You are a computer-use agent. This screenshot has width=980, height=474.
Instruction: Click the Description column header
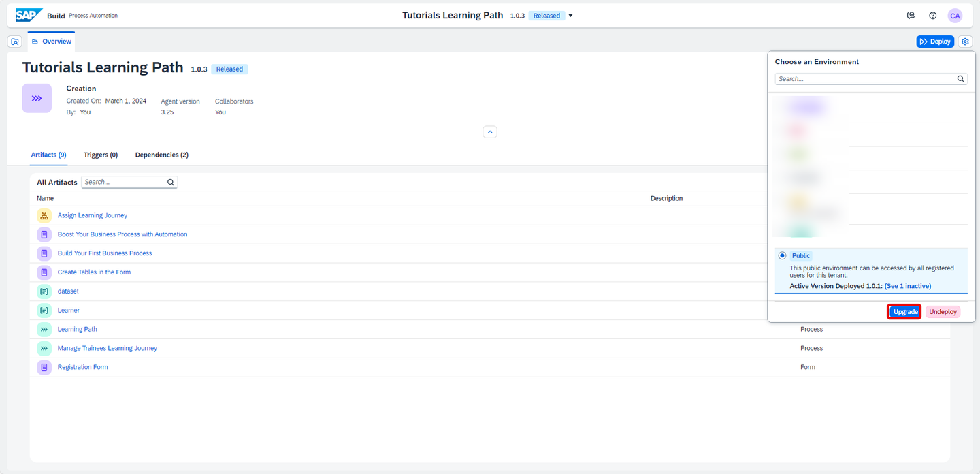pos(666,199)
